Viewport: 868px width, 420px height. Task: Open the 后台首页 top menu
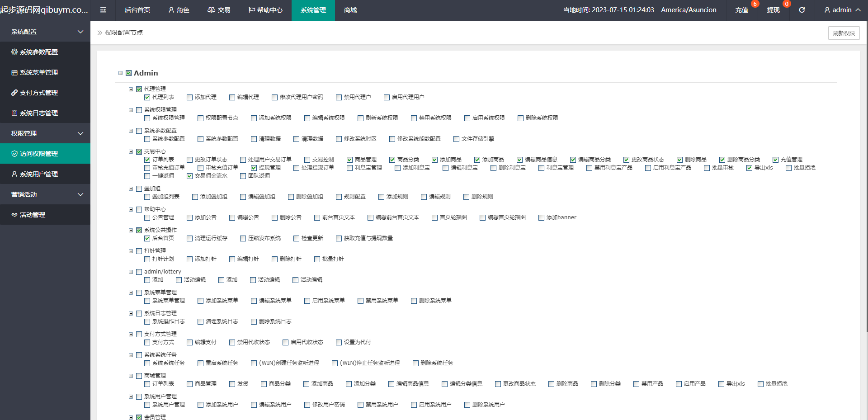(x=137, y=10)
